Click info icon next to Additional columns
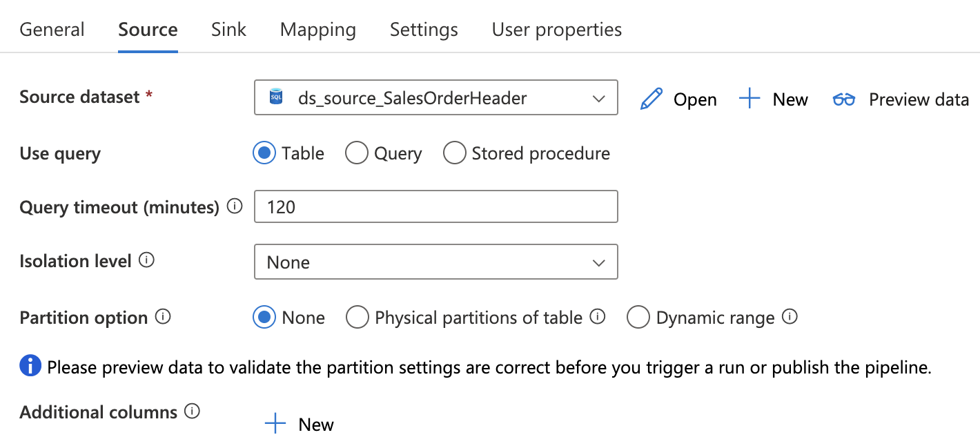 pyautogui.click(x=193, y=411)
